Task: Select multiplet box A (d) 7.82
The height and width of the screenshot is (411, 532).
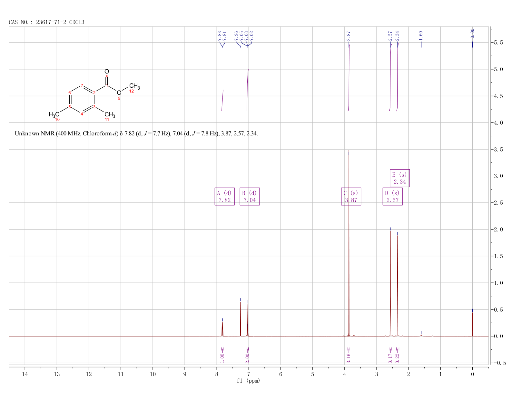Action: 224,197
